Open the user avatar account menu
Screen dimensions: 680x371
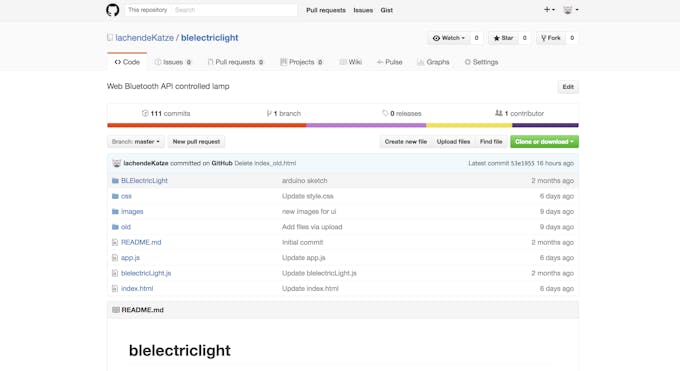pyautogui.click(x=570, y=10)
